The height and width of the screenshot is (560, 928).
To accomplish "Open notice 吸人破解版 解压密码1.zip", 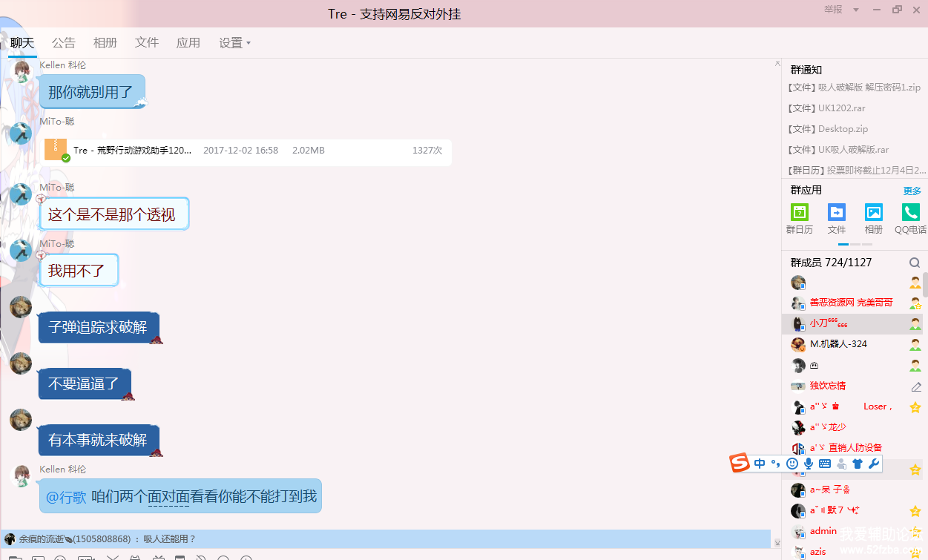I will [854, 88].
